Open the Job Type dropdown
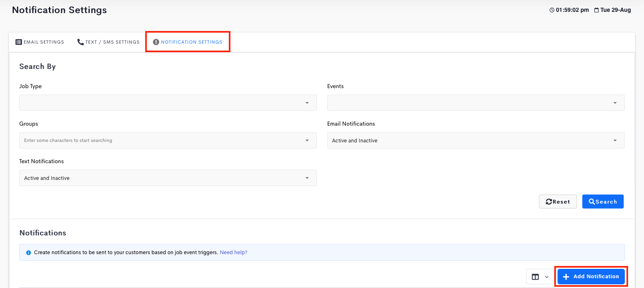Screen dimensions: 644x288 click(x=168, y=103)
